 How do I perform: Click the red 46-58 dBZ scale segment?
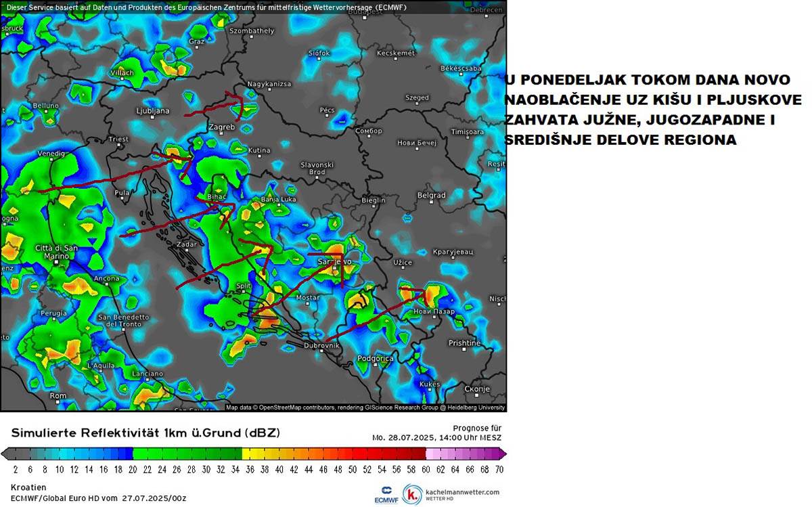point(380,454)
